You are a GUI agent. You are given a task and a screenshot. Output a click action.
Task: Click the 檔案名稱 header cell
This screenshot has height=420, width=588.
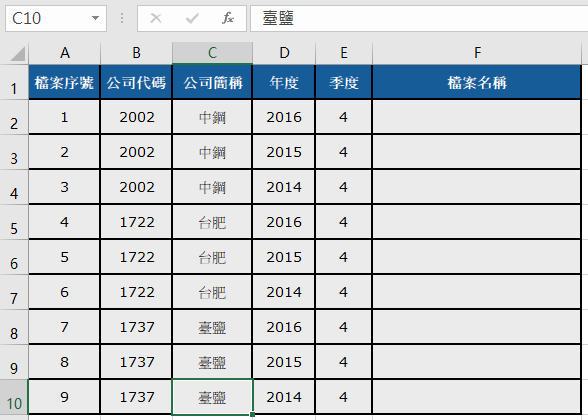(x=477, y=82)
